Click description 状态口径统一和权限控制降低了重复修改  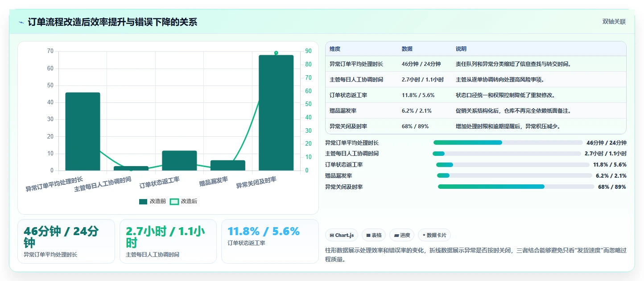(x=506, y=95)
